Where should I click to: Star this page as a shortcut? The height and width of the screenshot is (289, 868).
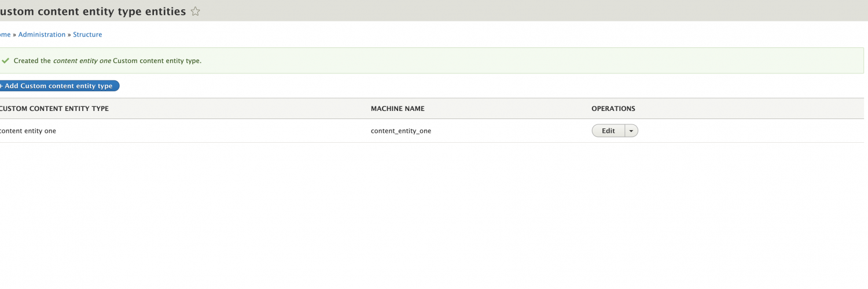[196, 11]
